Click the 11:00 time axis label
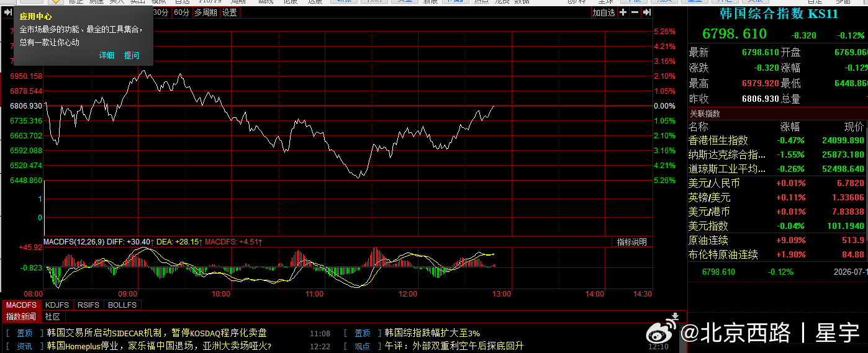This screenshot has height=353, width=868. 314,294
